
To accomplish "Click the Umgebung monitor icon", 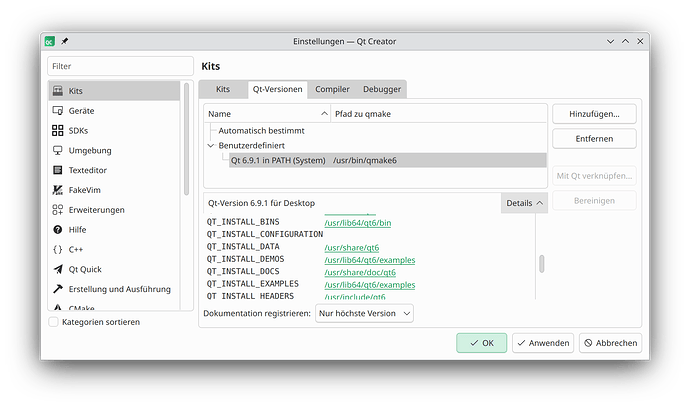I will pyautogui.click(x=58, y=150).
